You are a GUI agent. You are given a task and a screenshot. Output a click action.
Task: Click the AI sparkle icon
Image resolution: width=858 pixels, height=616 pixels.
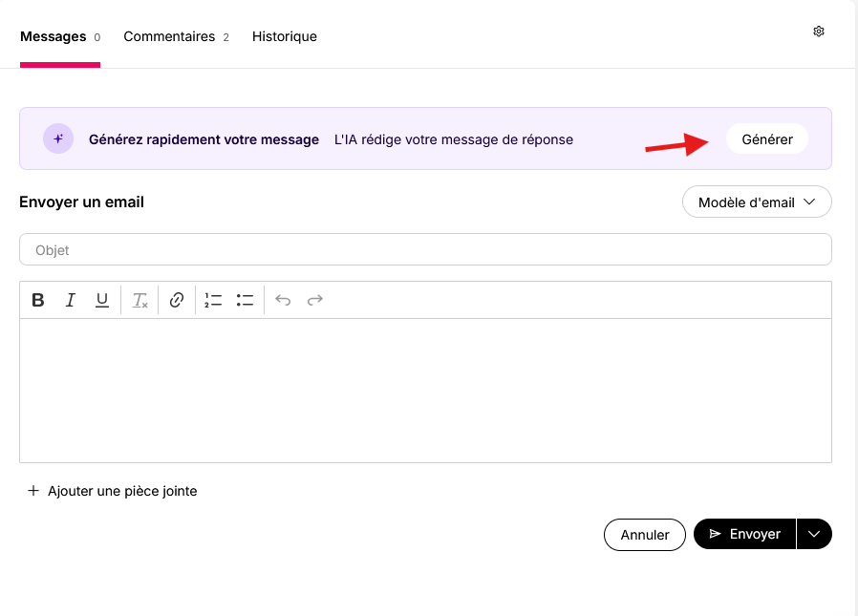(58, 138)
